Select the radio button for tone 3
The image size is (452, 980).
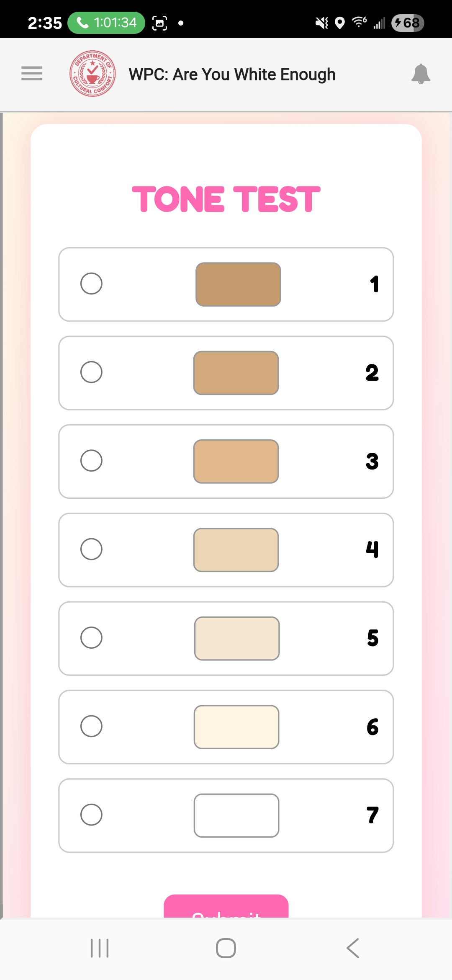(91, 461)
